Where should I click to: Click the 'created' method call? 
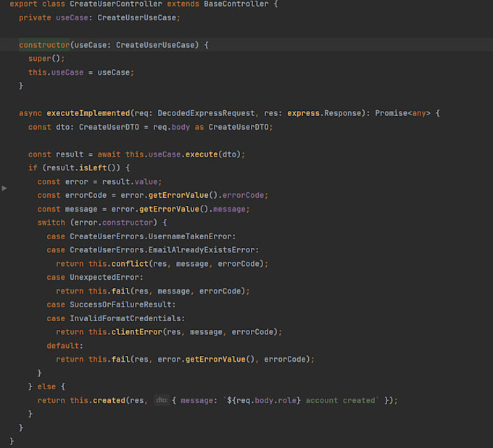[109, 401]
